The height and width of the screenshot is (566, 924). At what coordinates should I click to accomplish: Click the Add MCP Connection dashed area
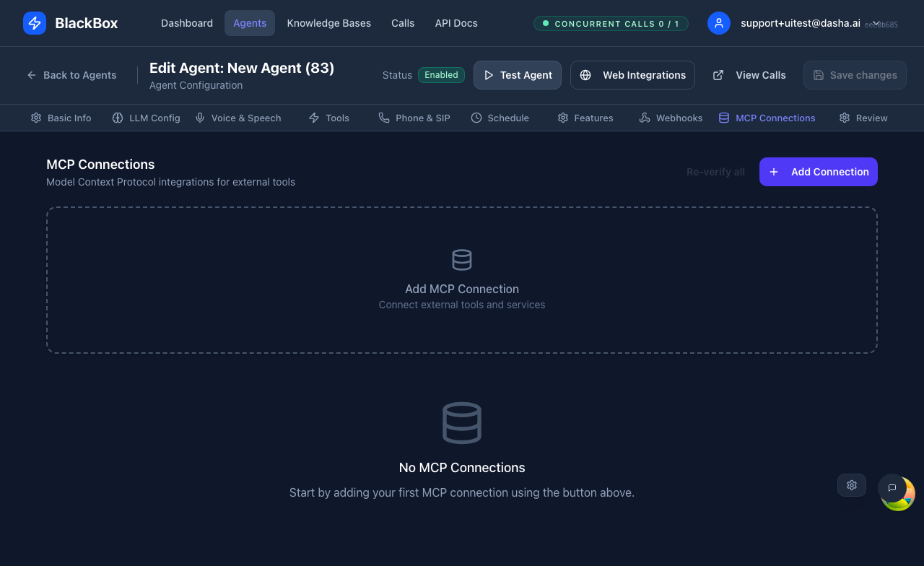pos(462,280)
